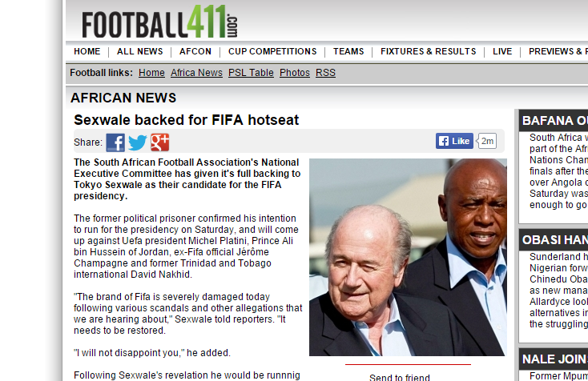This screenshot has width=588, height=381.
Task: Go to the LIVE section
Action: click(x=502, y=51)
